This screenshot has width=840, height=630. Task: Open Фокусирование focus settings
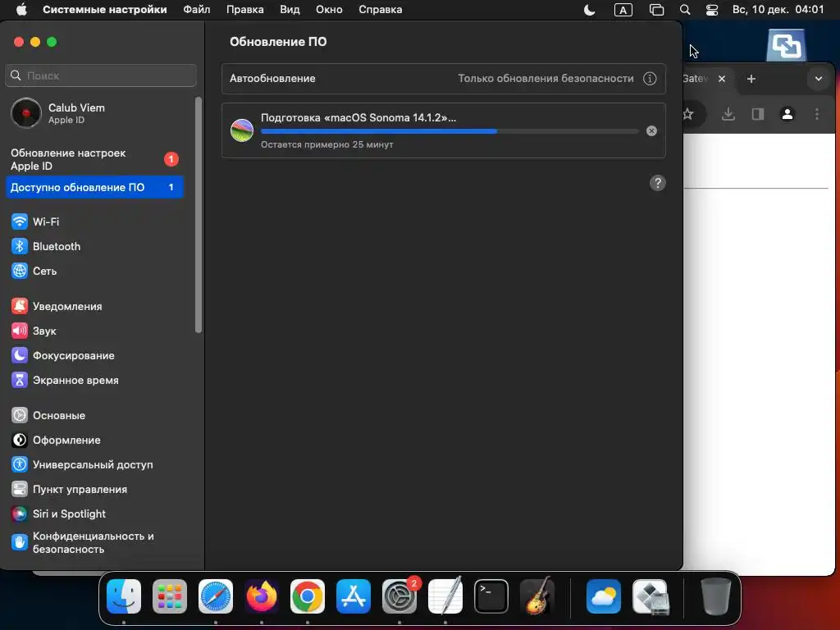[97, 355]
